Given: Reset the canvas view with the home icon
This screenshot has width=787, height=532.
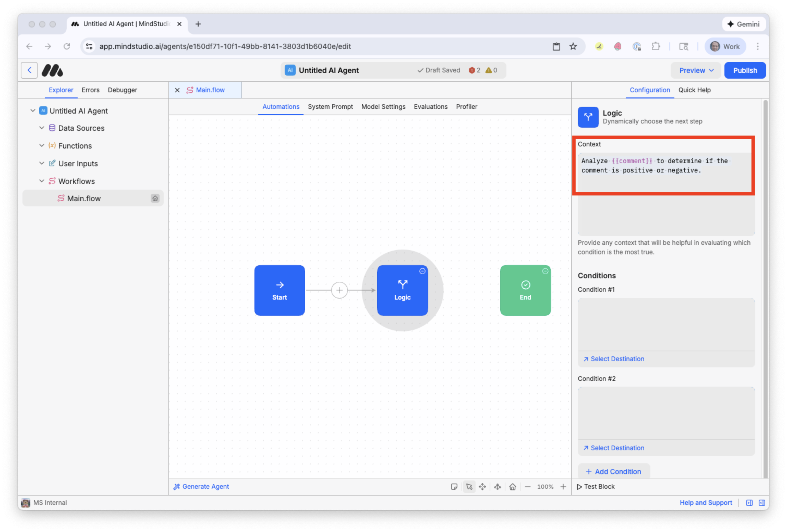Looking at the screenshot, I should point(512,487).
